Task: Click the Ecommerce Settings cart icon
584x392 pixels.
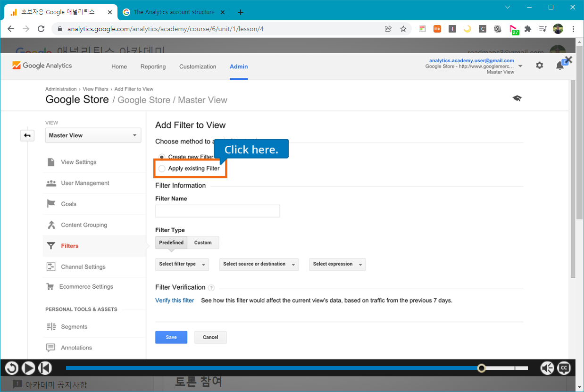Action: 50,287
